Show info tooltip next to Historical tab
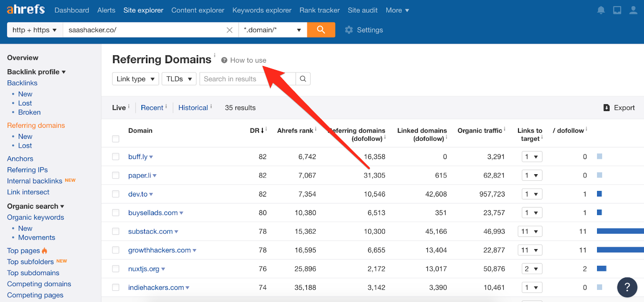 (211, 106)
